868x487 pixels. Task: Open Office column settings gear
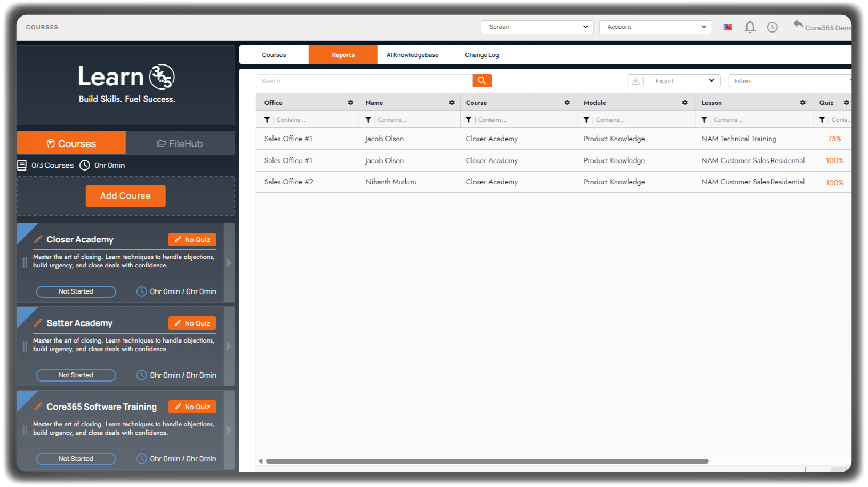click(350, 103)
